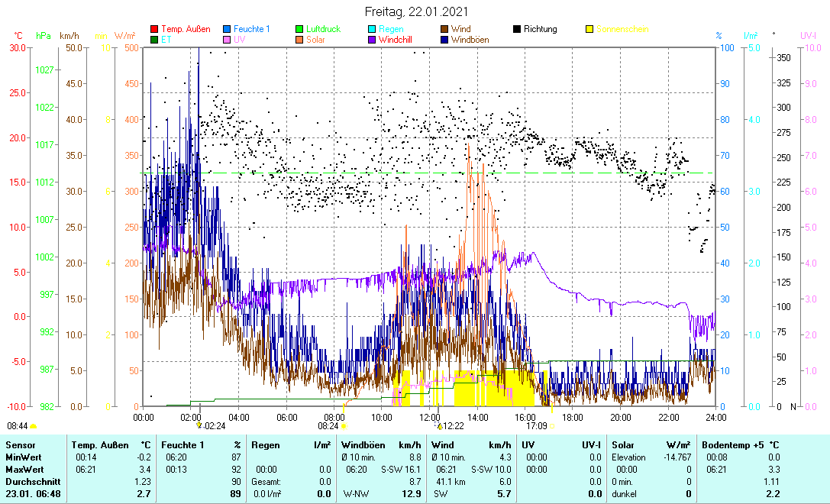Click the black Richtung legend square
The height and width of the screenshot is (504, 830).
pyautogui.click(x=516, y=29)
